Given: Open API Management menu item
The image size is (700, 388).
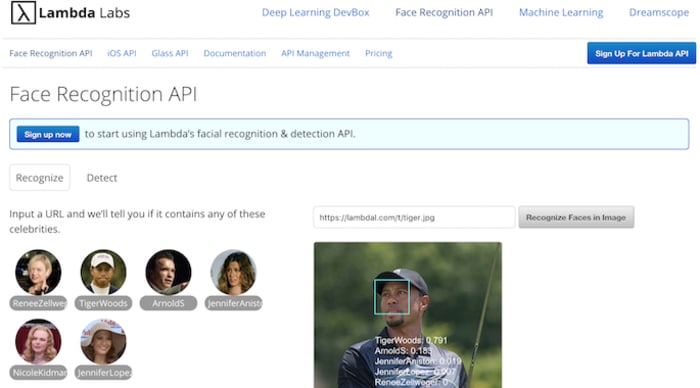Looking at the screenshot, I should point(315,53).
